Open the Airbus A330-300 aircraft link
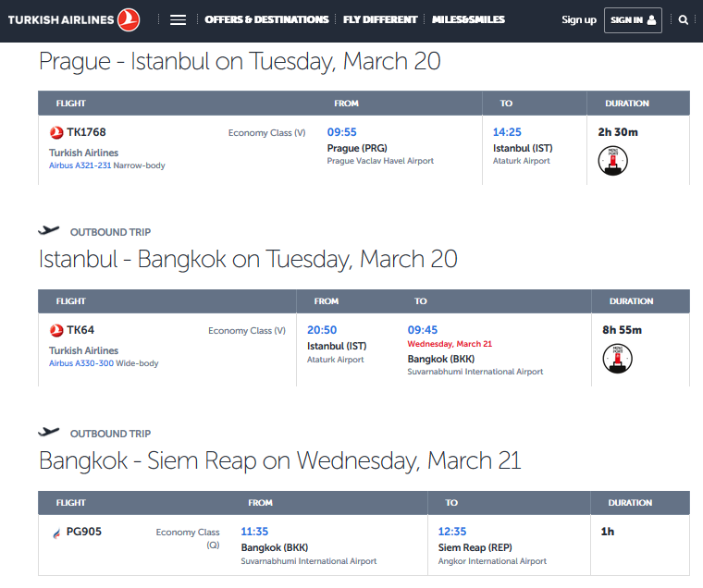This screenshot has height=588, width=703. pos(81,363)
